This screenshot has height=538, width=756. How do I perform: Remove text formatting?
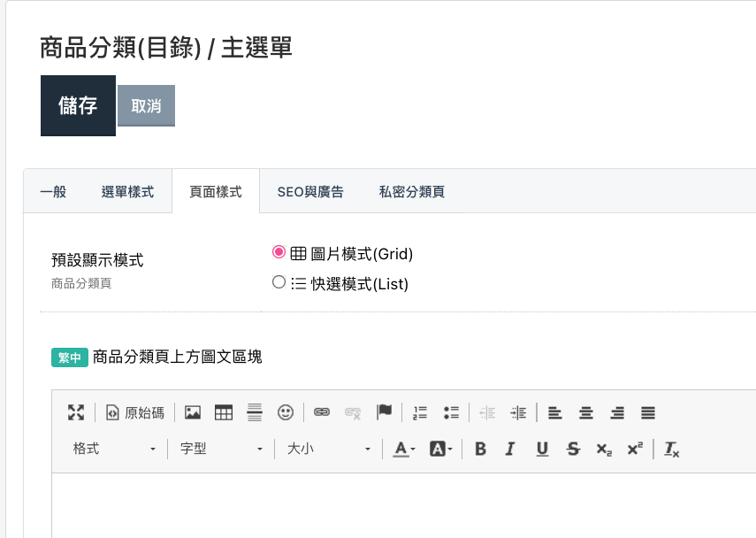[x=672, y=449]
